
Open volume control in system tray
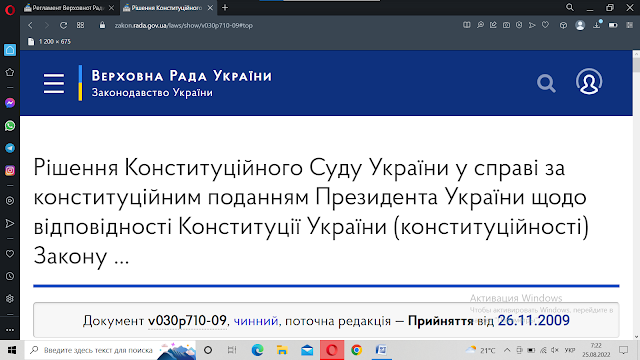pos(555,350)
